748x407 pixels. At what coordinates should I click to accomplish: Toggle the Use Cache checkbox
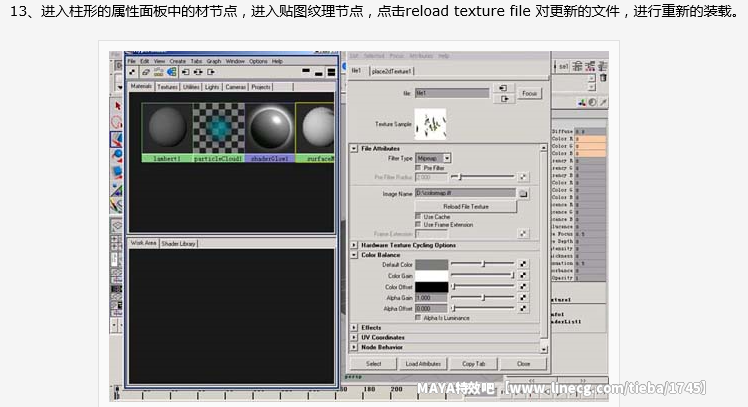click(418, 217)
